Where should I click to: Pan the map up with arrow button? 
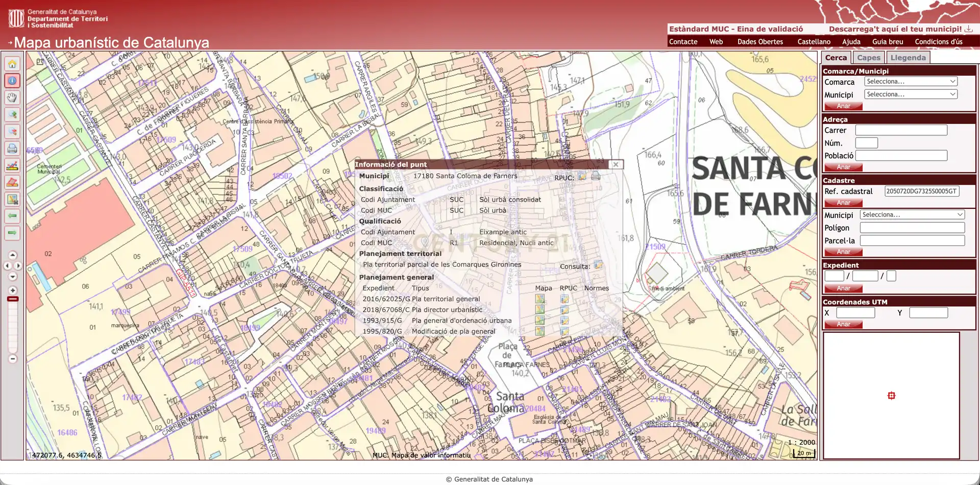point(13,255)
